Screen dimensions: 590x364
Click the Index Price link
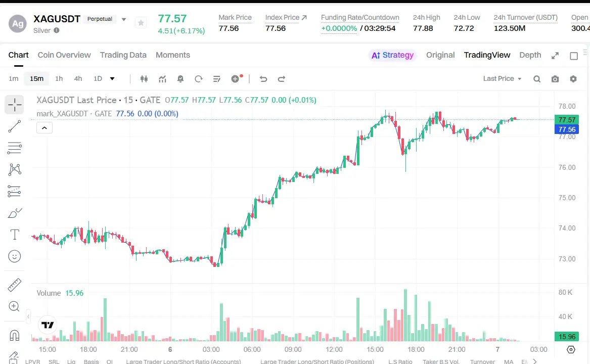[286, 17]
